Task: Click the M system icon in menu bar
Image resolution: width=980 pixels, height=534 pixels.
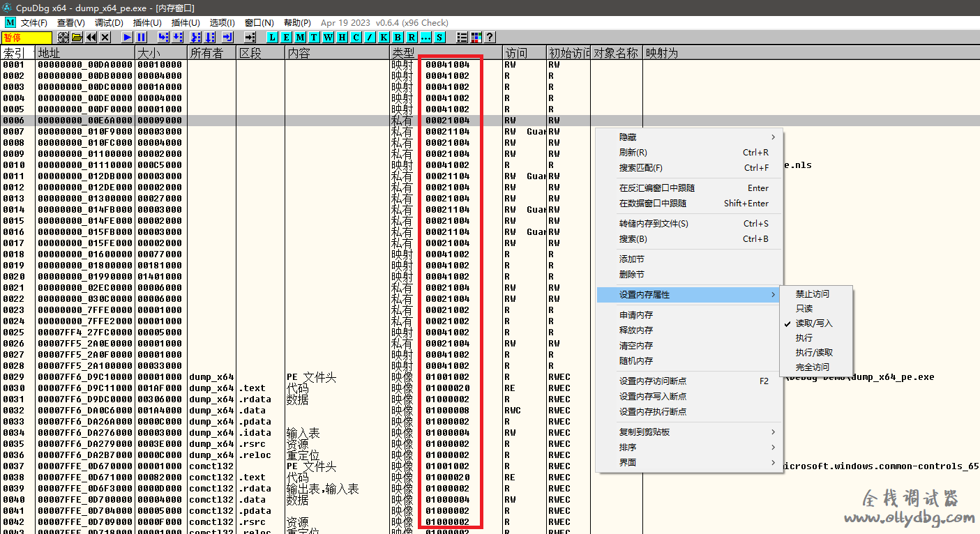Action: 10,23
